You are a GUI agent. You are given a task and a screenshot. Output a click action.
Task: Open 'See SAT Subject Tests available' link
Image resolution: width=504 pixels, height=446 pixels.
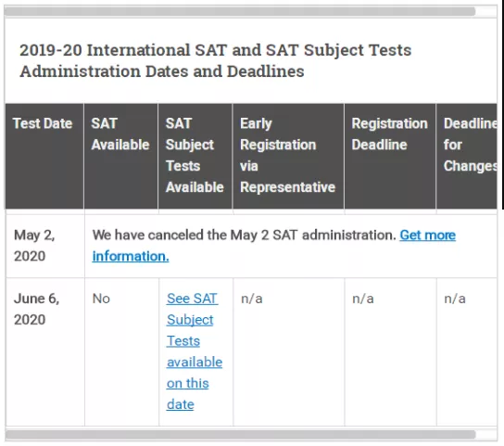195,351
